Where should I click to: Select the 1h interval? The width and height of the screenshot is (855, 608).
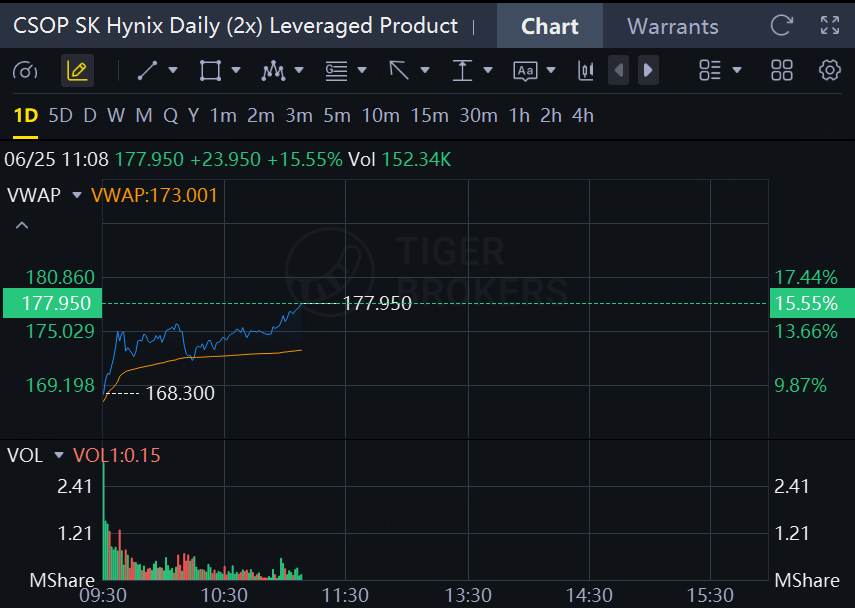[x=519, y=116]
